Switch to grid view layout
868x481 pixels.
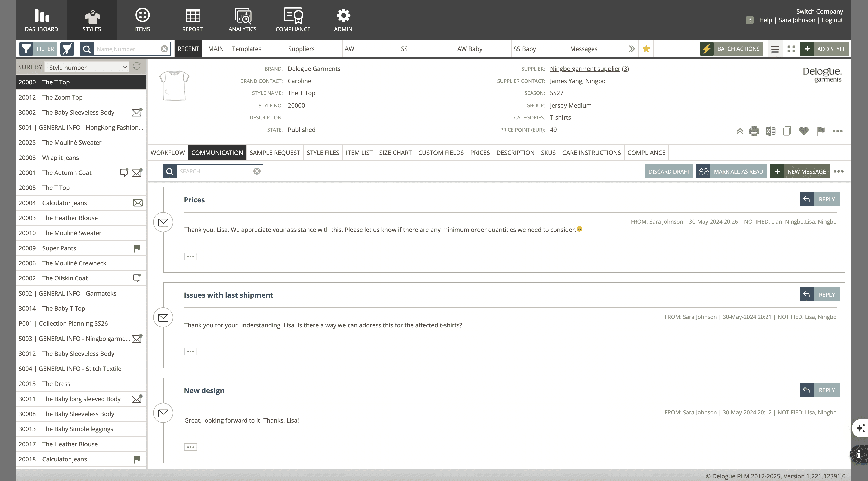point(791,49)
